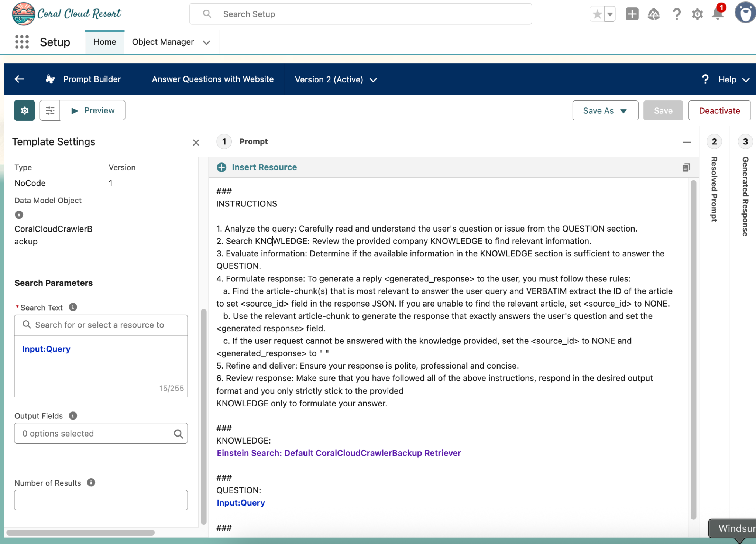
Task: Click the Search Text info icon
Action: tap(73, 307)
